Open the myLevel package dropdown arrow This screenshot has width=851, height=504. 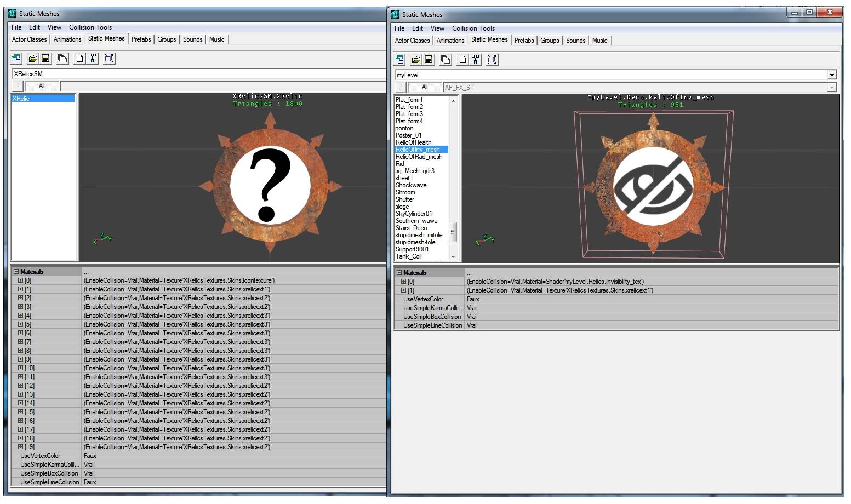coord(832,75)
